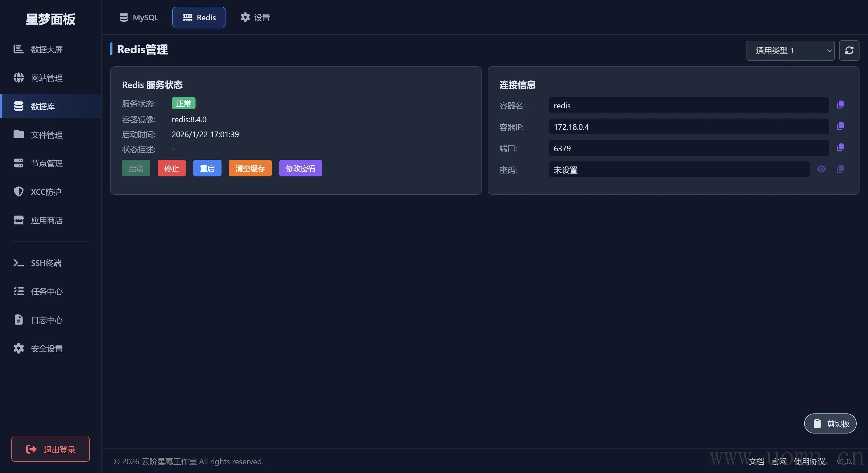Screen dimensions: 868x473
Task: Click the blue 重启 button
Action: coord(207,168)
